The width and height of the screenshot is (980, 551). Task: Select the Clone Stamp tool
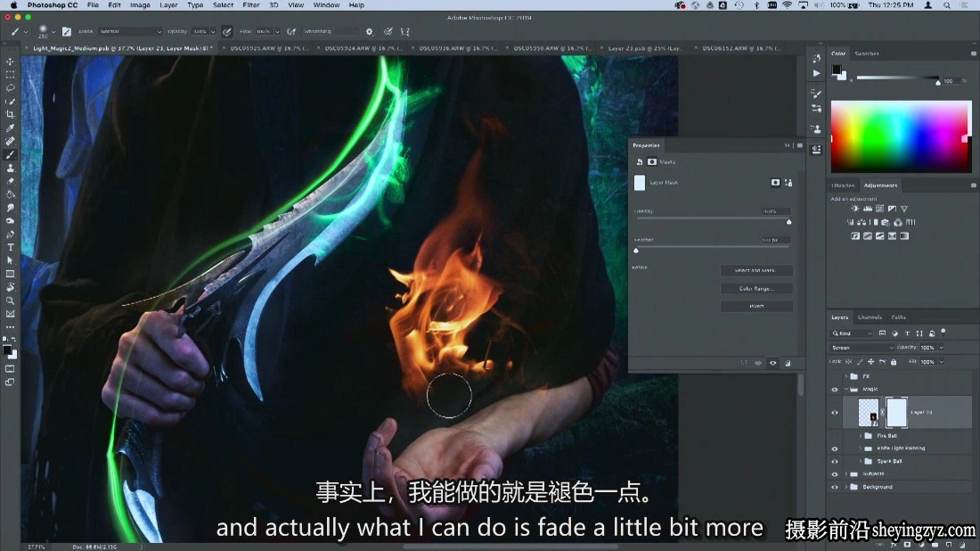[x=10, y=168]
